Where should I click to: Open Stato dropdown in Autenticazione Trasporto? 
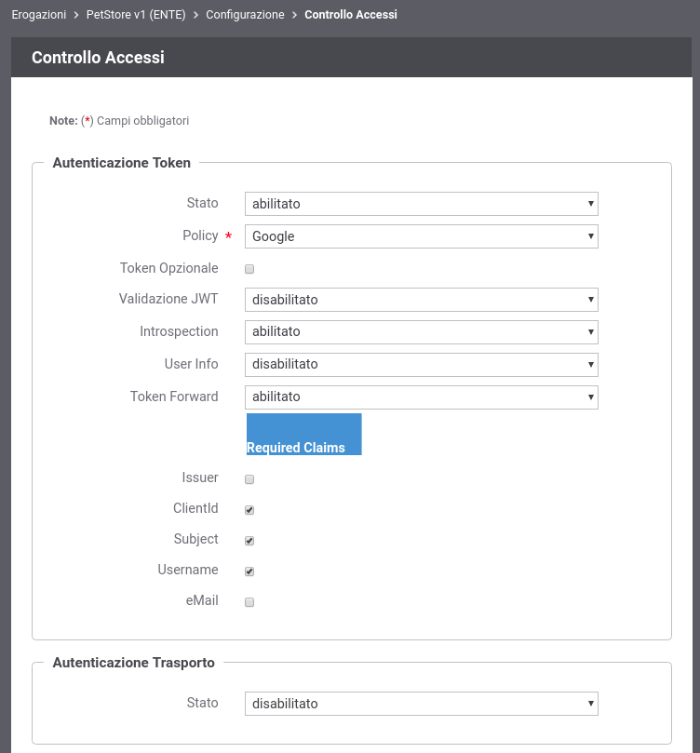421,704
